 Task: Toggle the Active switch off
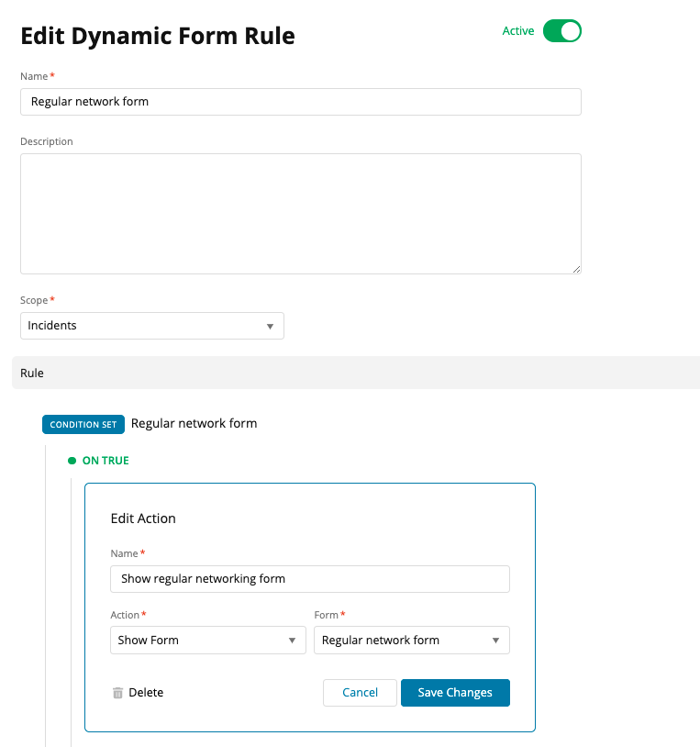coord(561,31)
